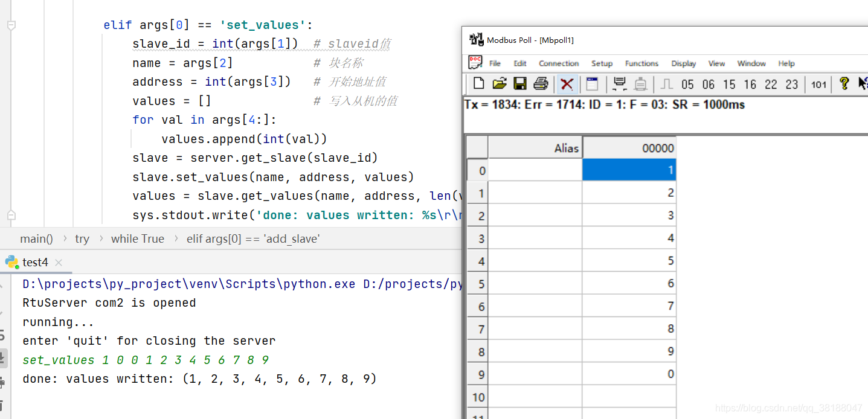Click the pulse waveform toolbar icon
Screen dimensions: 868x419
coord(666,84)
